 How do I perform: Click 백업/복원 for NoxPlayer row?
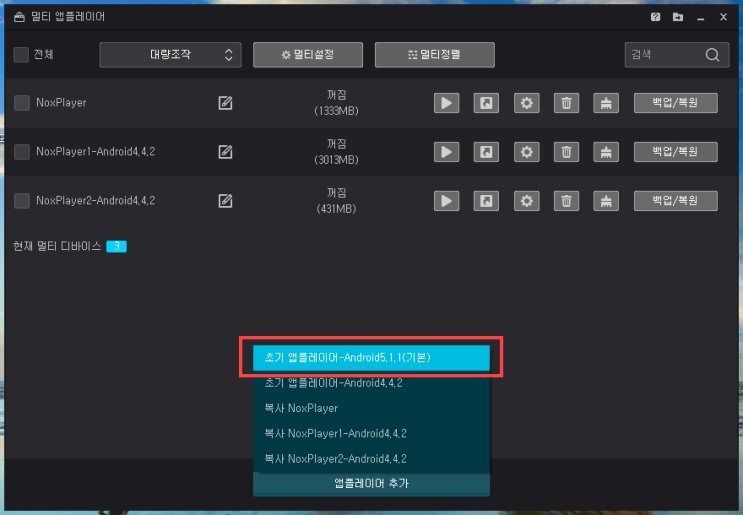click(676, 103)
